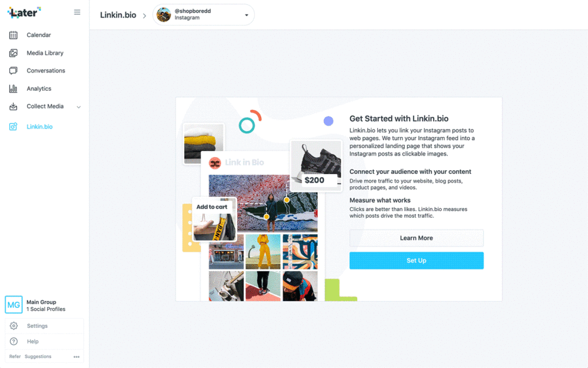Click 'Connect your audience with your content'

pyautogui.click(x=410, y=171)
